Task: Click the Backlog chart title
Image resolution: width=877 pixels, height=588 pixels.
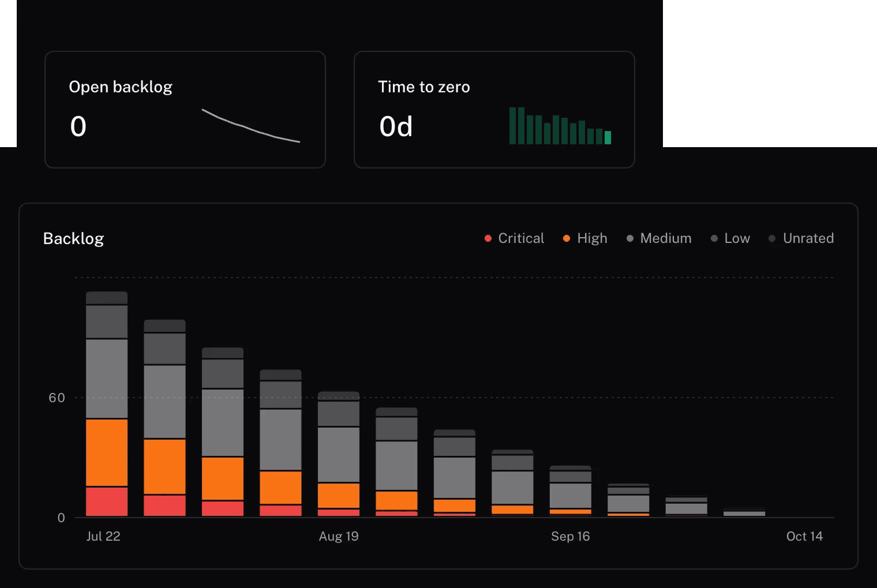Action: [73, 238]
